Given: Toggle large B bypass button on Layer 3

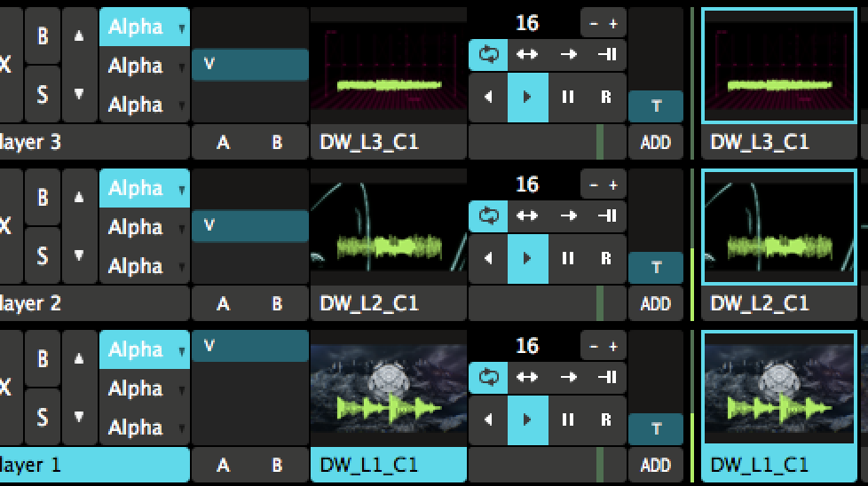Looking at the screenshot, I should (x=42, y=35).
